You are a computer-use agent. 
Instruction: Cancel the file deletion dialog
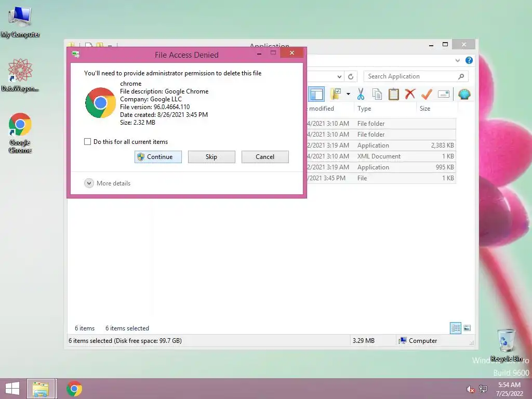coord(265,157)
